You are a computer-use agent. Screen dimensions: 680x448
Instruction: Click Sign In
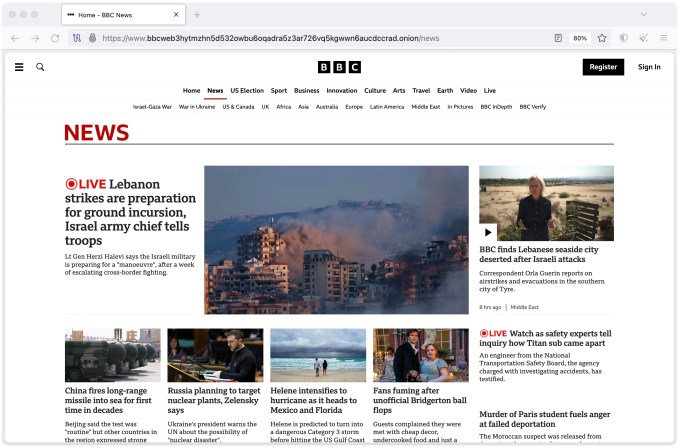(x=649, y=67)
